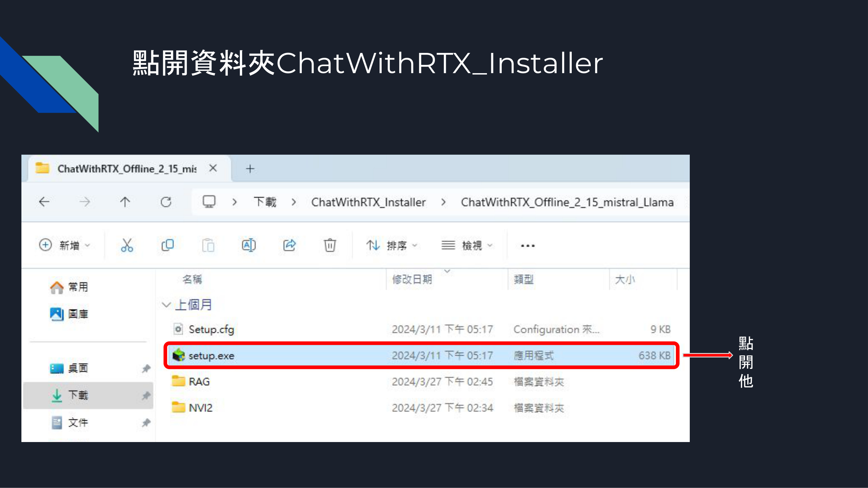868x488 pixels.
Task: Open 桌面 (Desktop) in sidebar
Action: click(x=69, y=368)
